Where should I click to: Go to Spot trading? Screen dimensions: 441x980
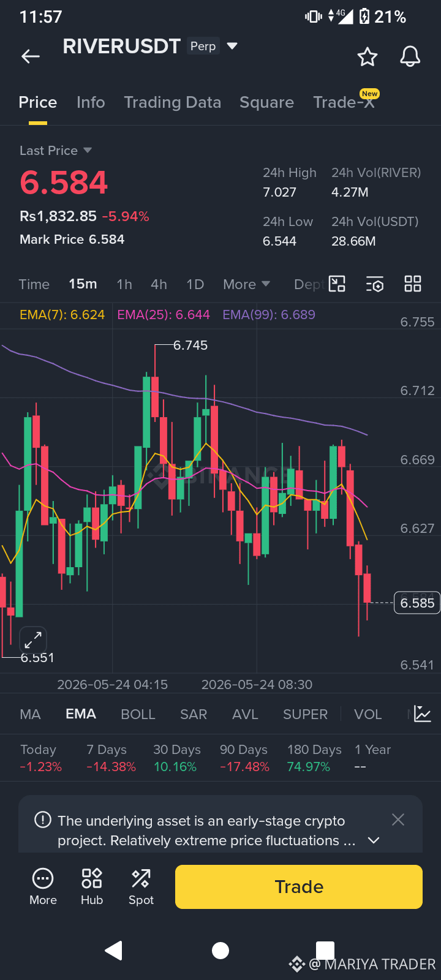pos(141,886)
